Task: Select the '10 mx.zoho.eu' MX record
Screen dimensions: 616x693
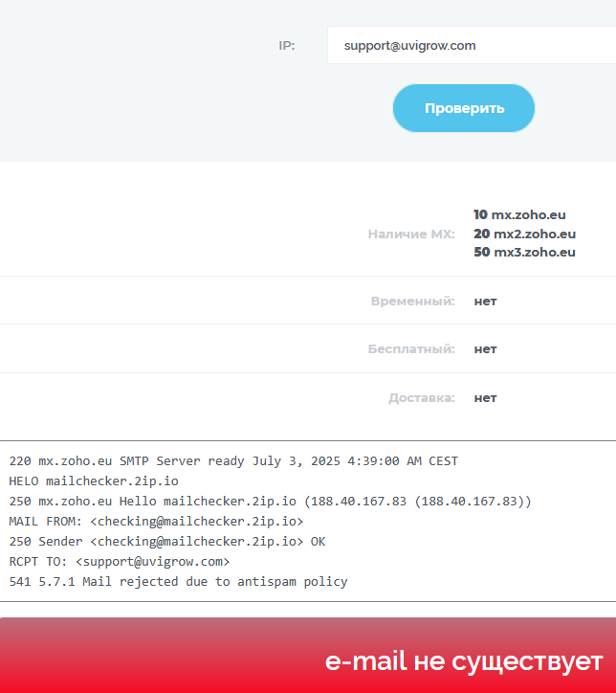Action: coord(519,214)
